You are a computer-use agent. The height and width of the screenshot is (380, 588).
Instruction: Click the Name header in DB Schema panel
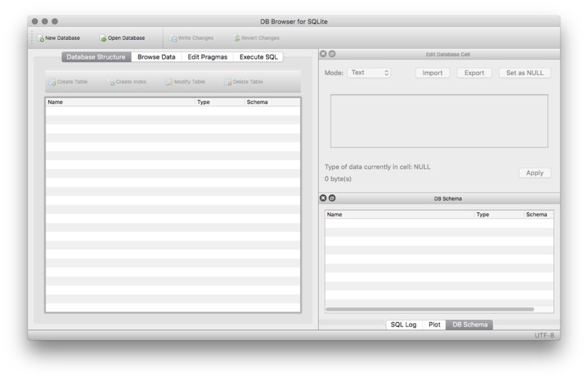[x=399, y=214]
